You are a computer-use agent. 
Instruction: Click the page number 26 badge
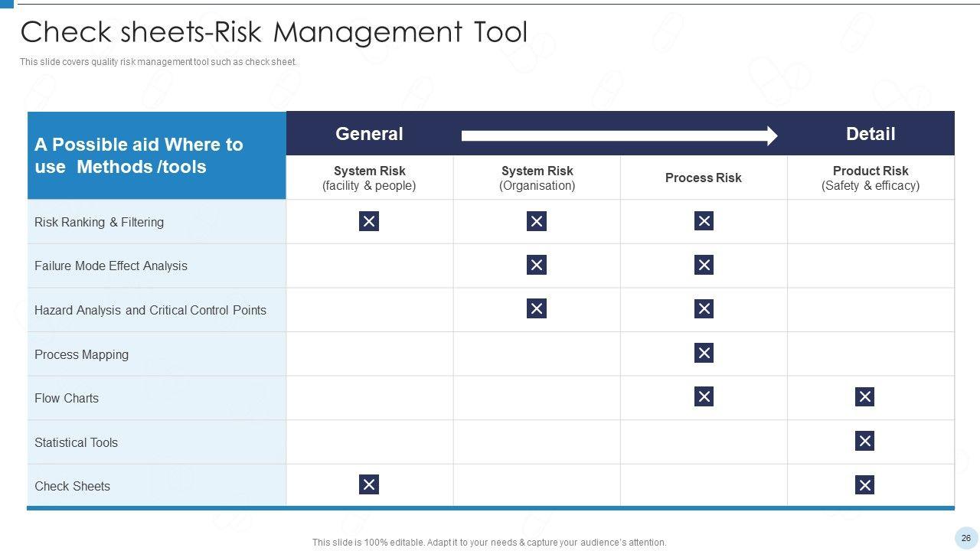(x=965, y=538)
